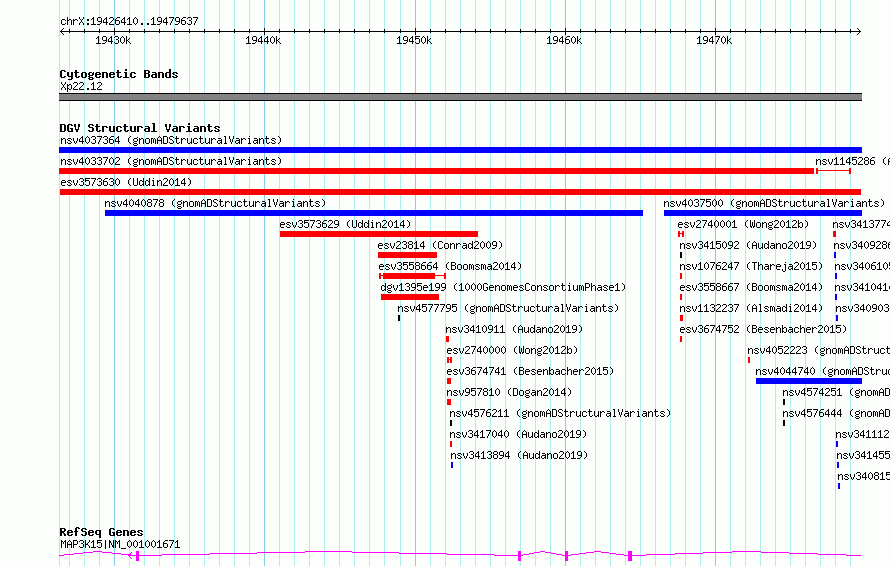Select the esv23814 red bar

(x=407, y=255)
